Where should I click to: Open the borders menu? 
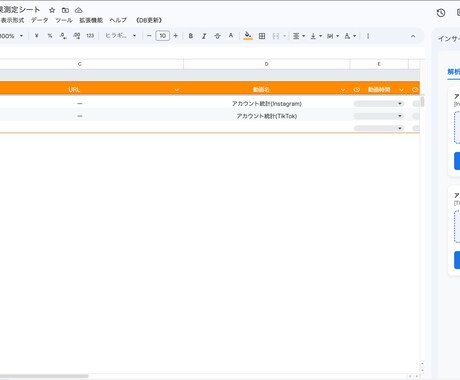point(262,36)
